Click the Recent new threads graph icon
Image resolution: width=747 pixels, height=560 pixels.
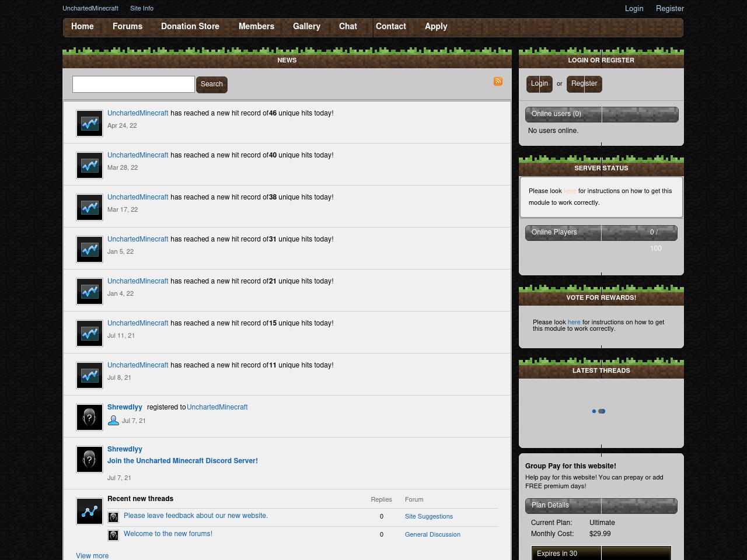(x=90, y=511)
